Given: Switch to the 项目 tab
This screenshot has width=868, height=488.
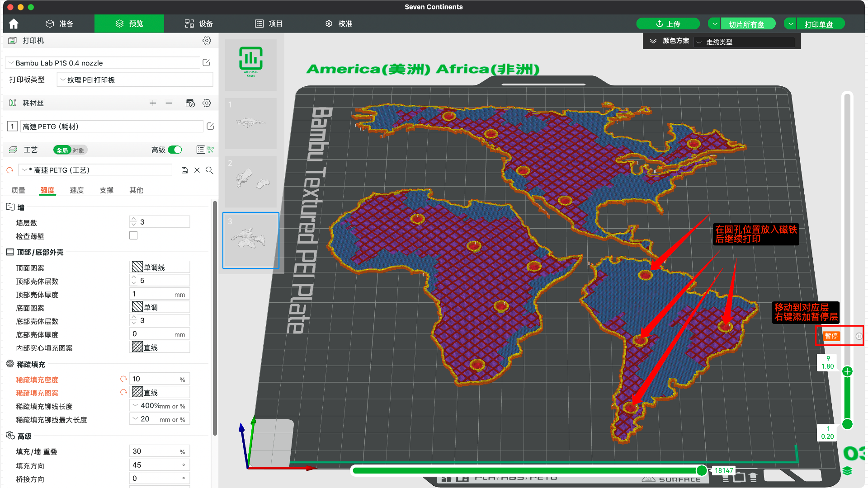Looking at the screenshot, I should pyautogui.click(x=269, y=23).
